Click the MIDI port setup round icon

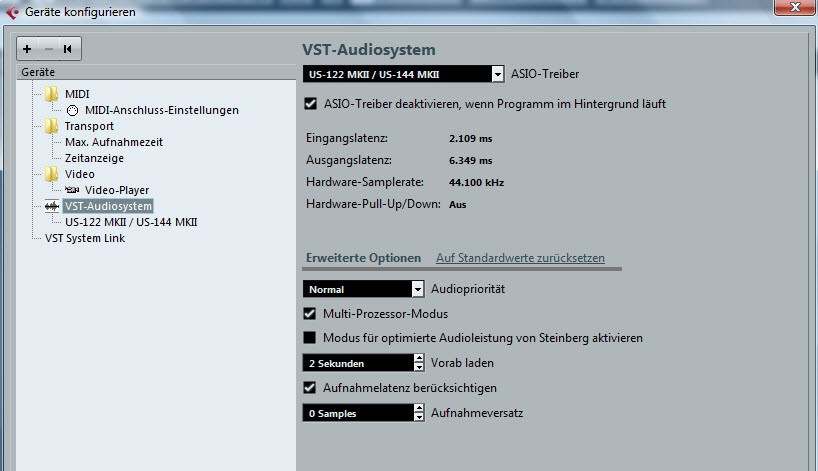(x=73, y=110)
